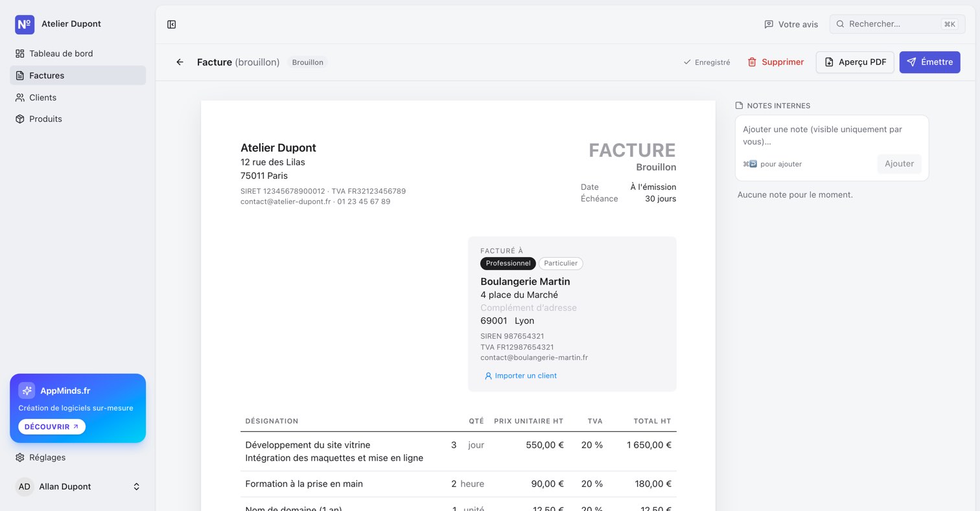The image size is (980, 511).
Task: Open the Aperçu PDF preview
Action: 855,62
